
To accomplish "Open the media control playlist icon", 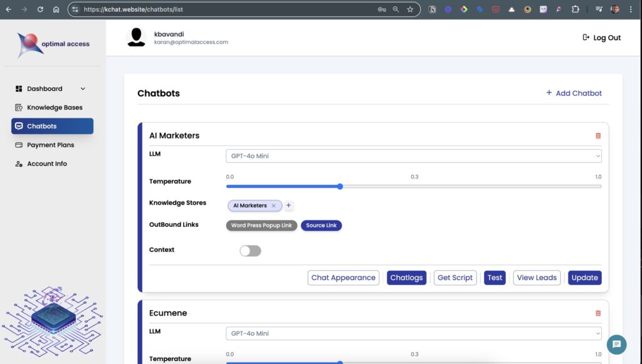I will click(x=599, y=9).
